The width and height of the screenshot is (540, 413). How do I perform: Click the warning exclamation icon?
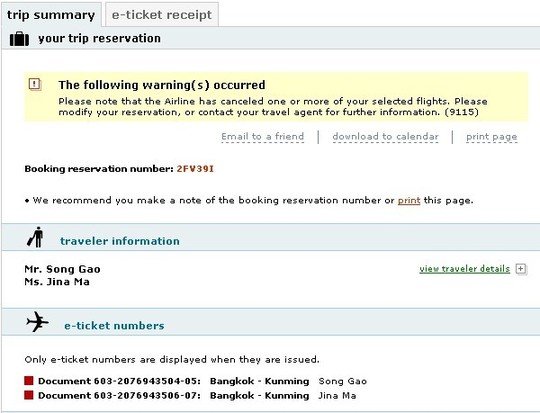35,84
